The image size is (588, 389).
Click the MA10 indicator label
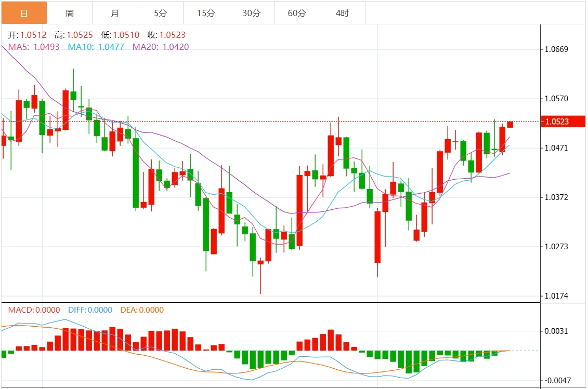[x=96, y=47]
